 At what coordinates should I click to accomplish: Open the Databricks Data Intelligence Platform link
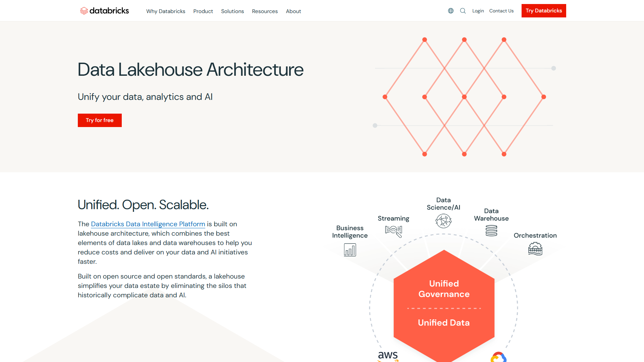click(x=148, y=224)
